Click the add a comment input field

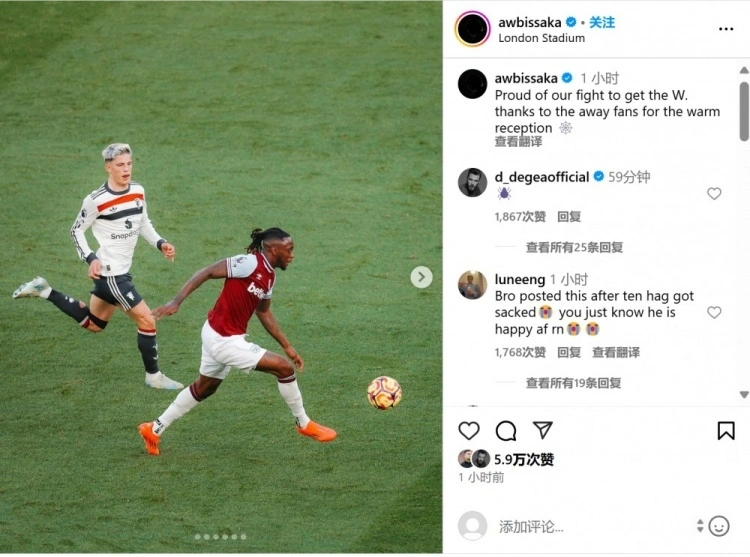point(593,526)
